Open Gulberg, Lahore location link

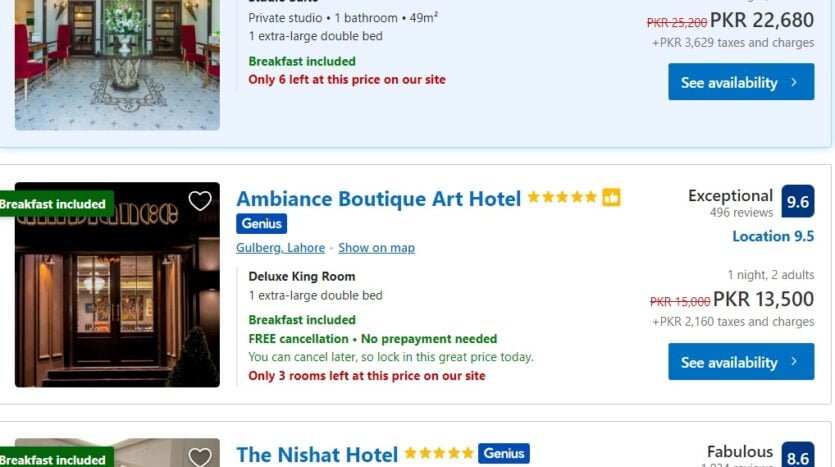tap(281, 248)
